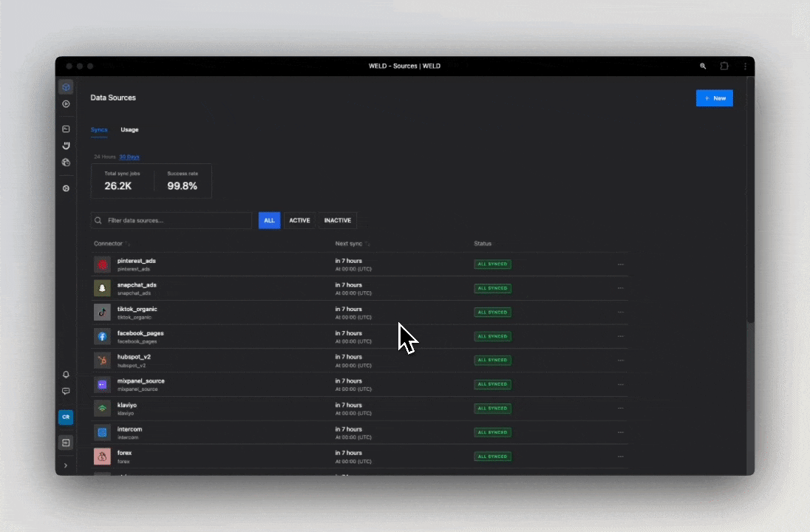This screenshot has width=810, height=532.
Task: Select the Syncs tab
Action: pyautogui.click(x=99, y=130)
